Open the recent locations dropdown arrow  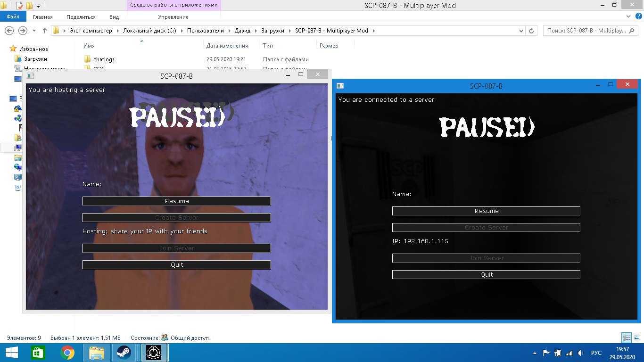pos(34,31)
